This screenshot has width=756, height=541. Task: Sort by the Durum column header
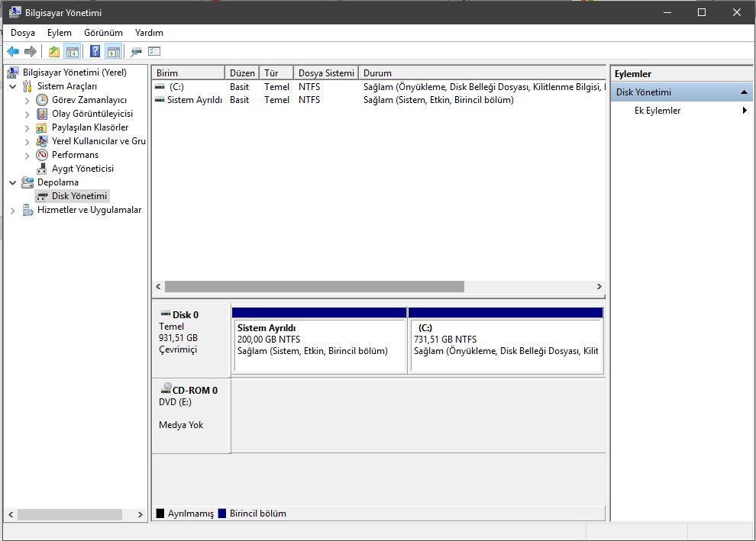tap(482, 72)
